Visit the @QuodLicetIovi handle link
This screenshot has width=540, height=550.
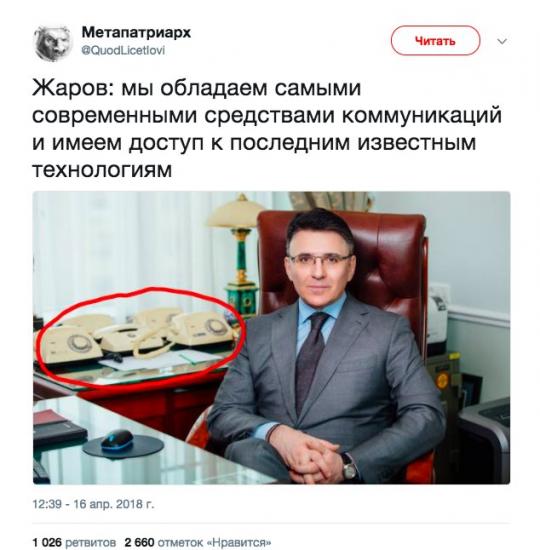pyautogui.click(x=123, y=50)
